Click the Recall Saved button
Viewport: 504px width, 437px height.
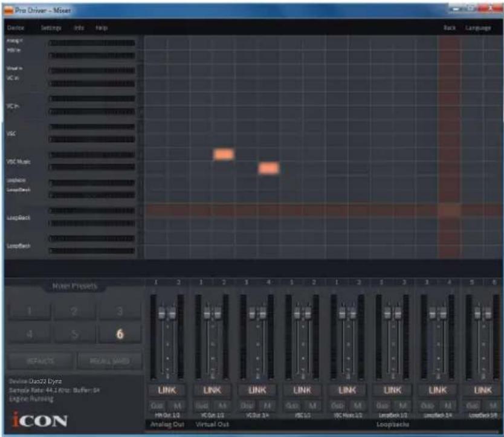pyautogui.click(x=109, y=361)
